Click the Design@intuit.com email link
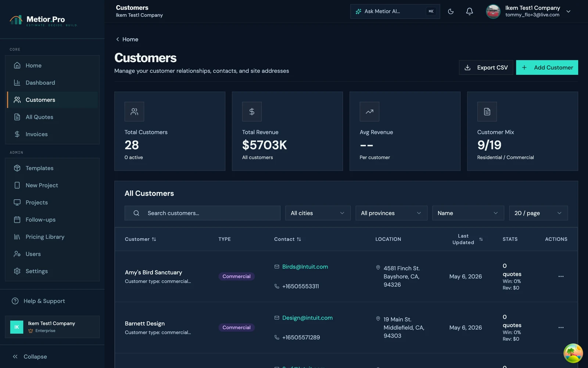The image size is (588, 368). pos(307,318)
